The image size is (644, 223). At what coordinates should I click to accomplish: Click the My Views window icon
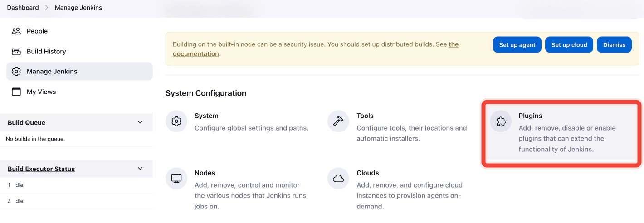(16, 92)
